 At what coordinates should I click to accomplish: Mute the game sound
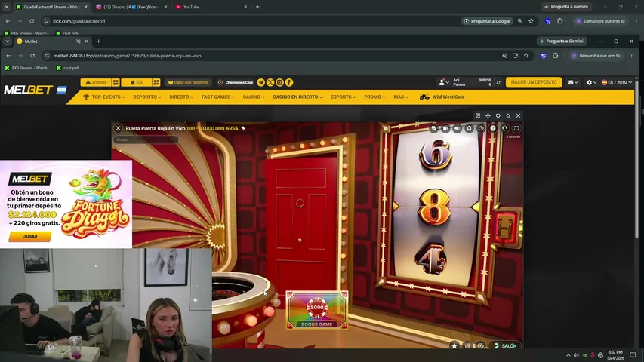click(457, 128)
